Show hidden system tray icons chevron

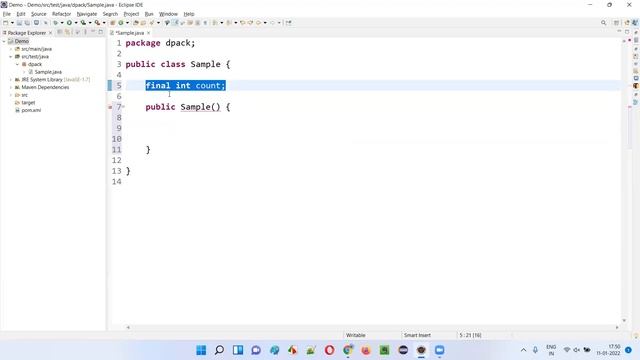(x=523, y=350)
